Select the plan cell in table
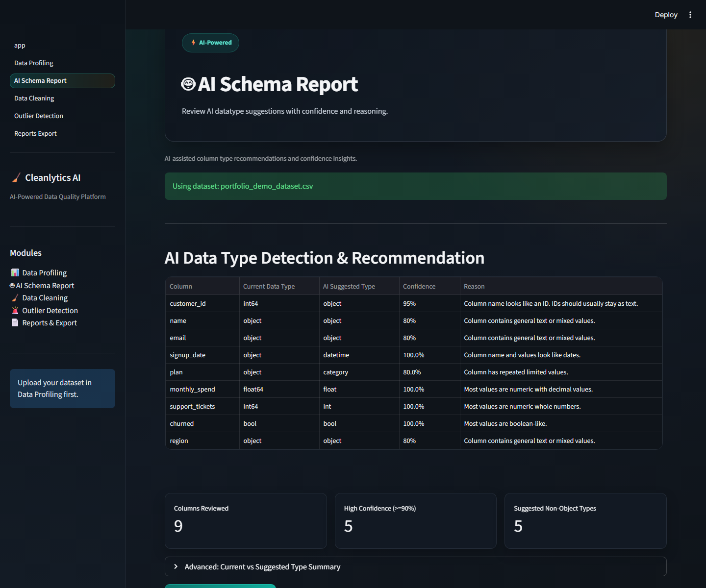This screenshot has width=706, height=588. click(202, 372)
